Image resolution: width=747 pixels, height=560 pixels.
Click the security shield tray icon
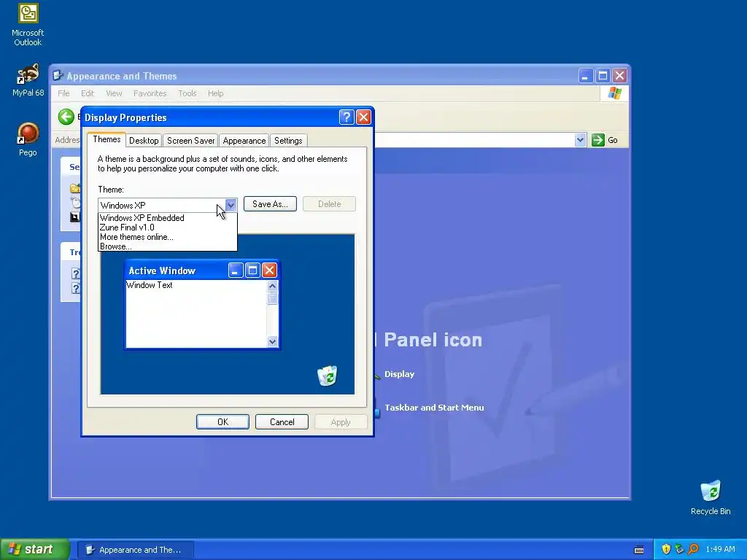click(666, 549)
